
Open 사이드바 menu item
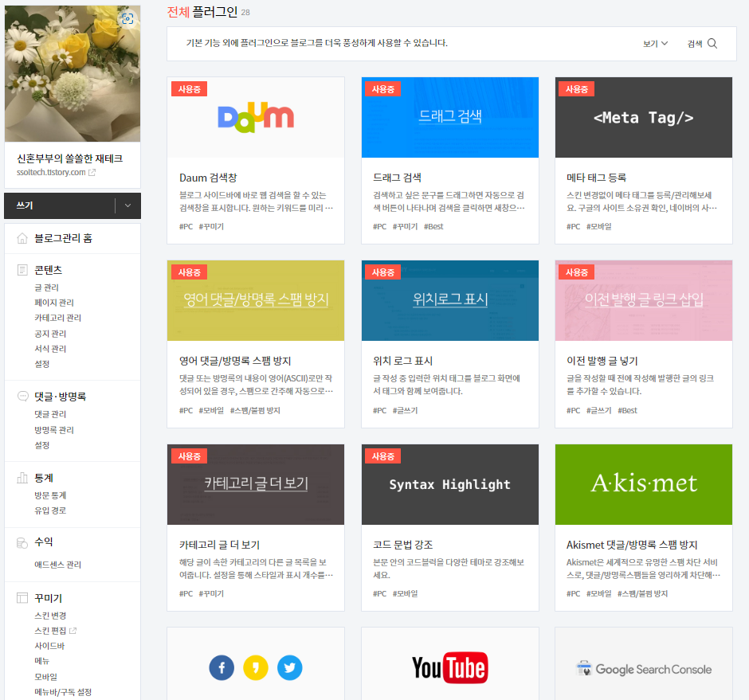pos(49,646)
